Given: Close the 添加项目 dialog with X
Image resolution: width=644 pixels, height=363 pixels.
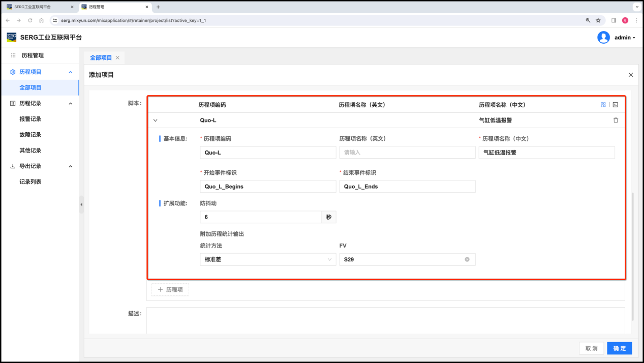Looking at the screenshot, I should pyautogui.click(x=631, y=75).
